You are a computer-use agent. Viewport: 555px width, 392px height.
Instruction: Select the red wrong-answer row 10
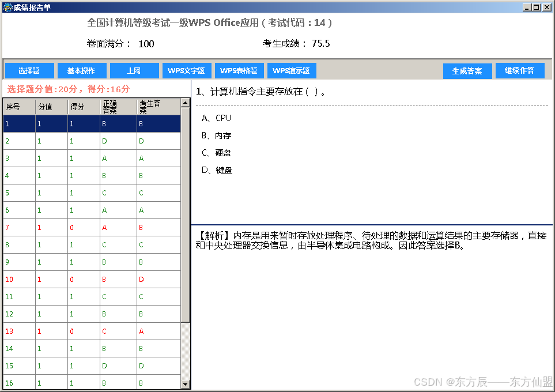coord(92,280)
